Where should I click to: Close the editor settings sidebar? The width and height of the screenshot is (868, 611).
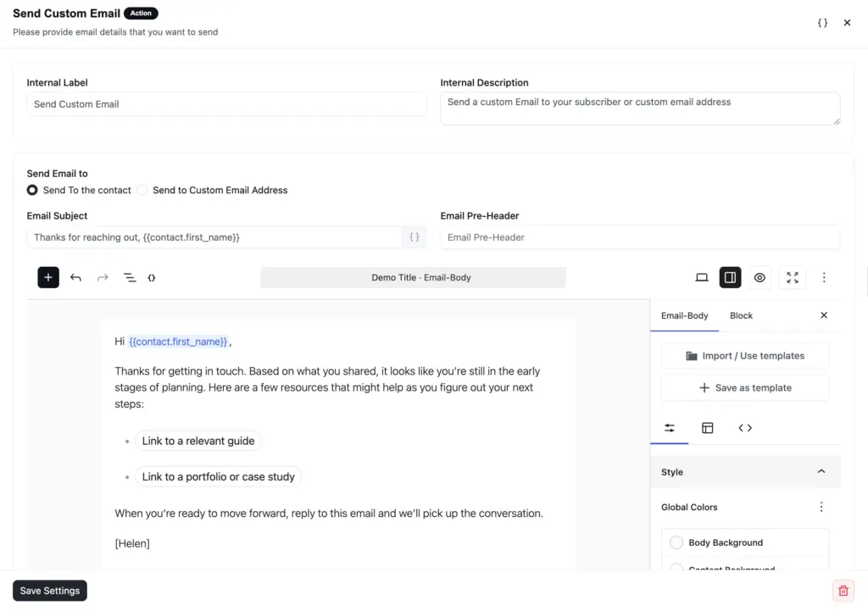coord(824,315)
